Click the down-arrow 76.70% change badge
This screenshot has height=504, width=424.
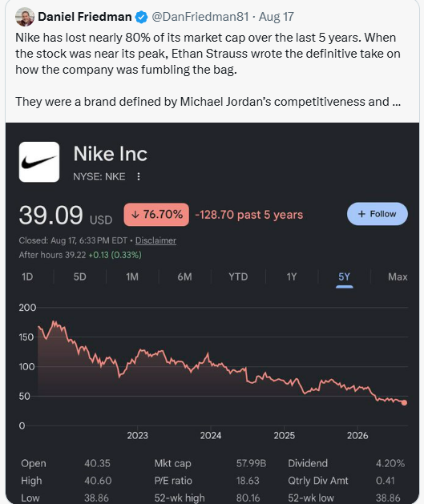pos(156,215)
